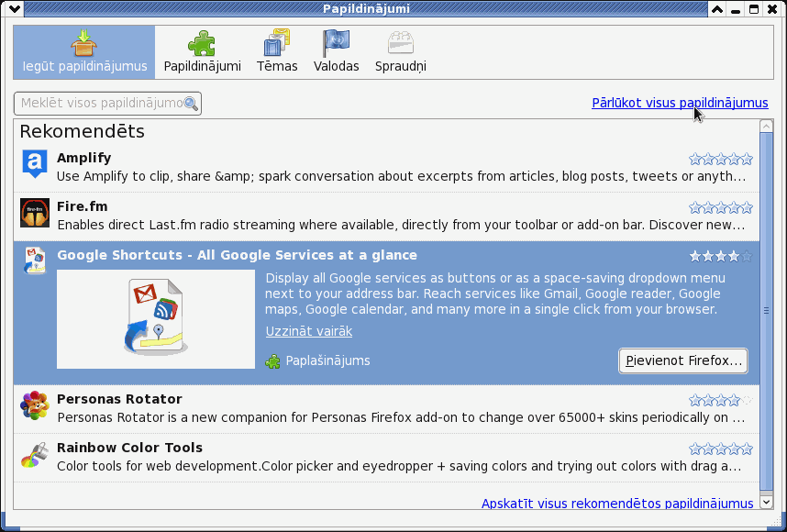
Task: Maximize the Papildinājumi window
Action: pos(754,9)
